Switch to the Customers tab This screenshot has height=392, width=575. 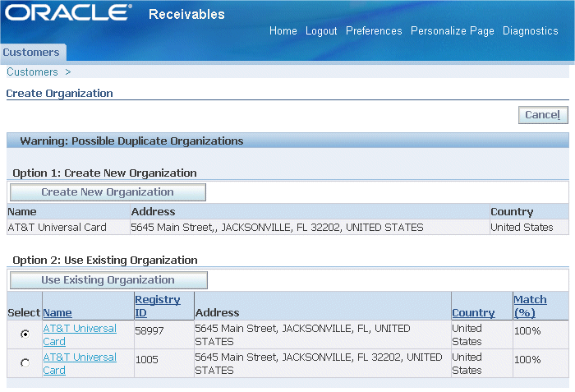coord(31,53)
